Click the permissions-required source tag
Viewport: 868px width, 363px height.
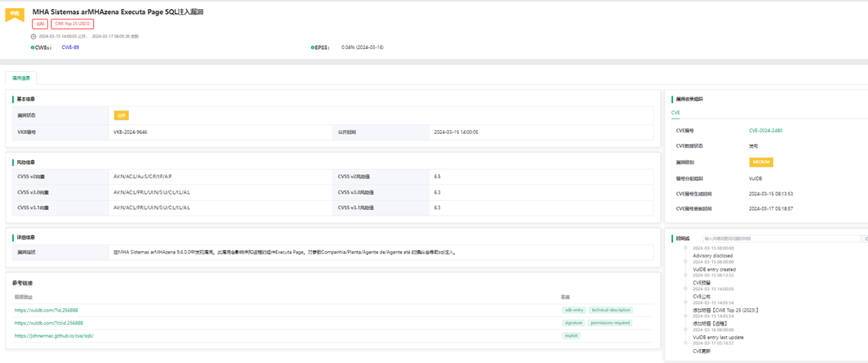609,323
